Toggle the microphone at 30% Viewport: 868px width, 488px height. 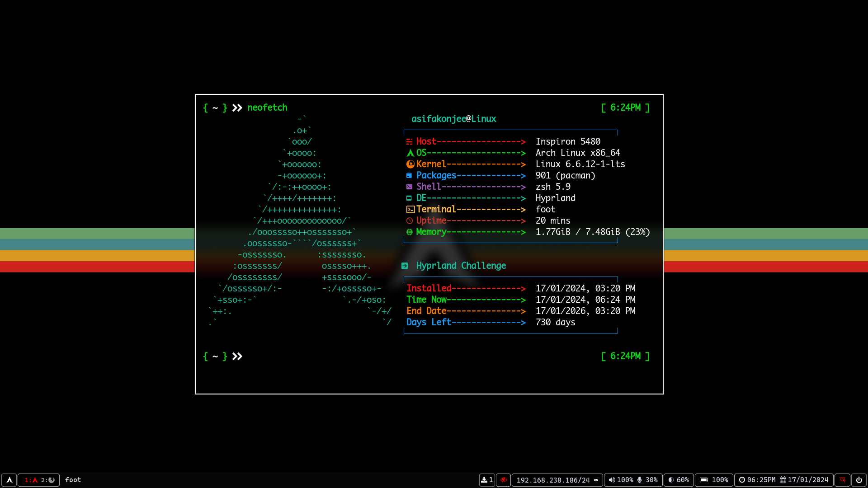(x=647, y=480)
